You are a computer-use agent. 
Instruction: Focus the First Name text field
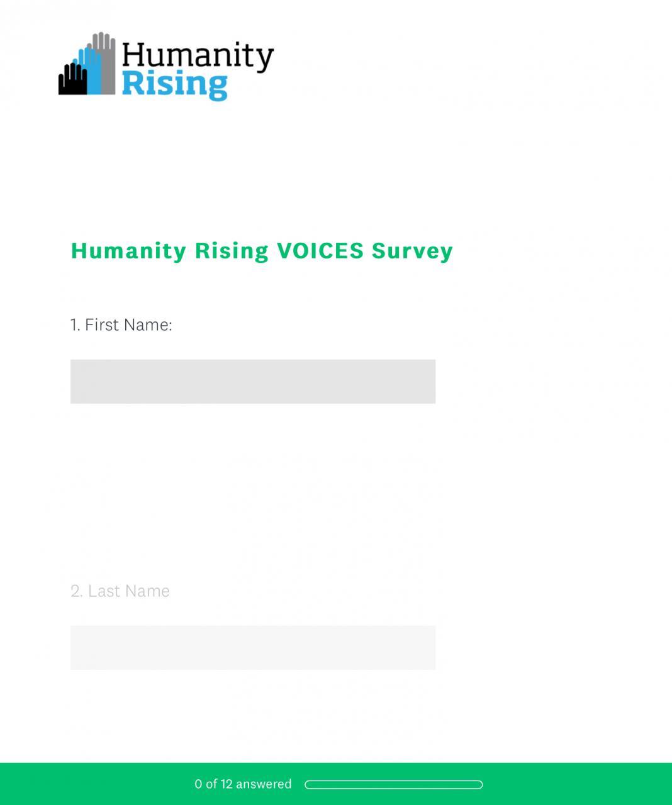[252, 382]
